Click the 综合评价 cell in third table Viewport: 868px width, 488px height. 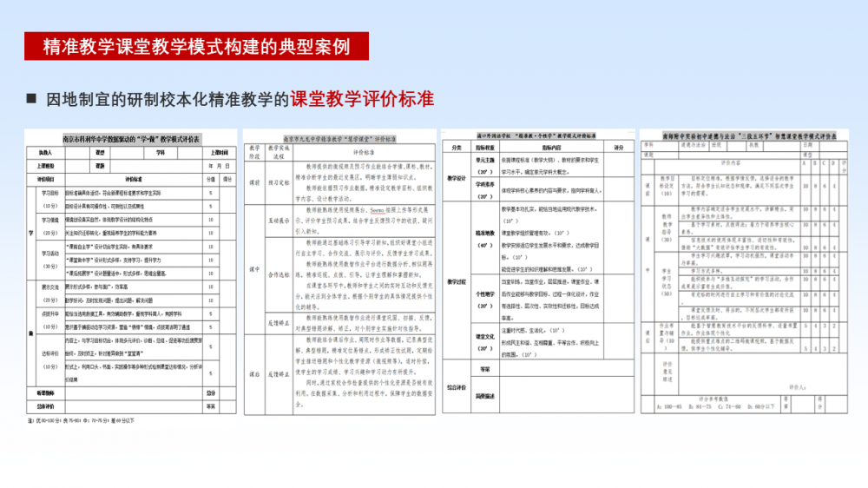pos(457,386)
